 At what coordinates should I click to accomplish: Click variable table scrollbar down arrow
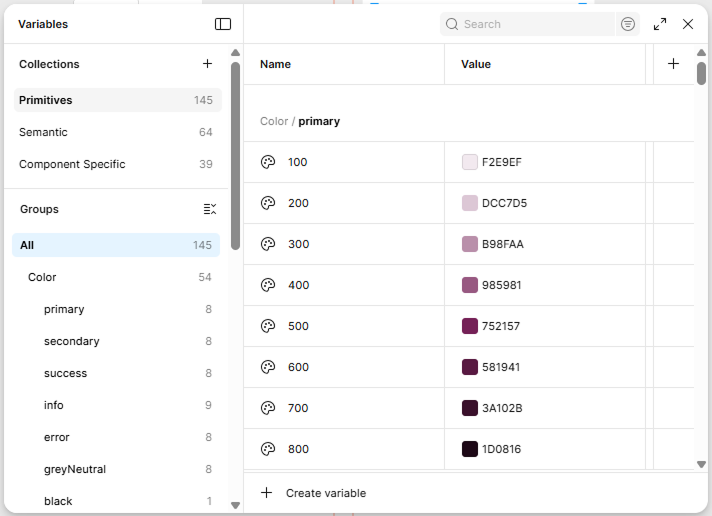point(702,464)
